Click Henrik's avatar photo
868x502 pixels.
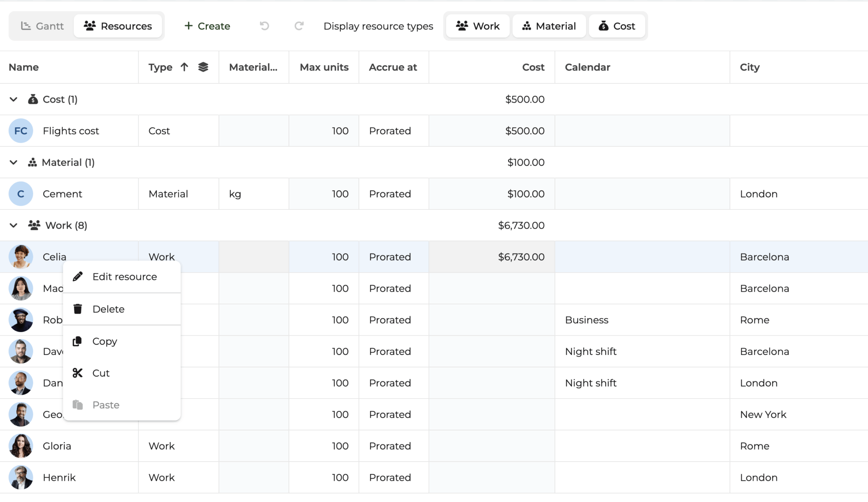pos(21,477)
